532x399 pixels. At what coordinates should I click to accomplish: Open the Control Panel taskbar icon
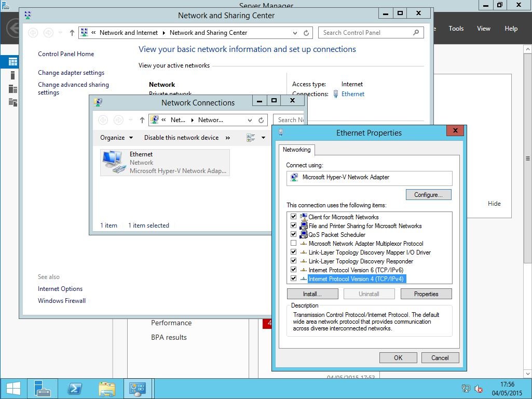(x=138, y=389)
